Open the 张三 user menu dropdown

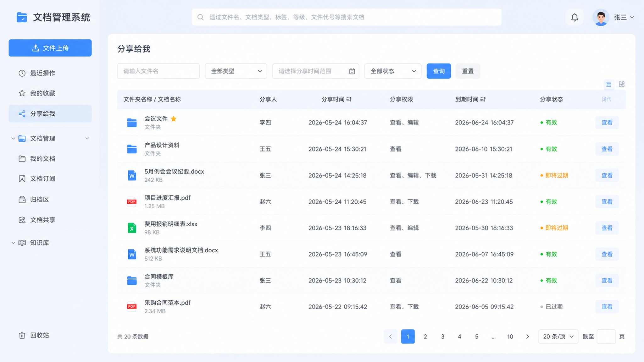coord(624,18)
